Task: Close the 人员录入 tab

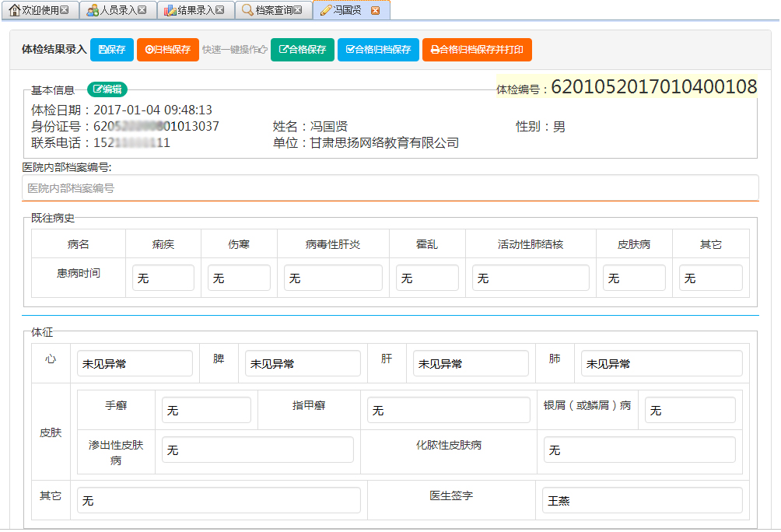Action: [142, 10]
